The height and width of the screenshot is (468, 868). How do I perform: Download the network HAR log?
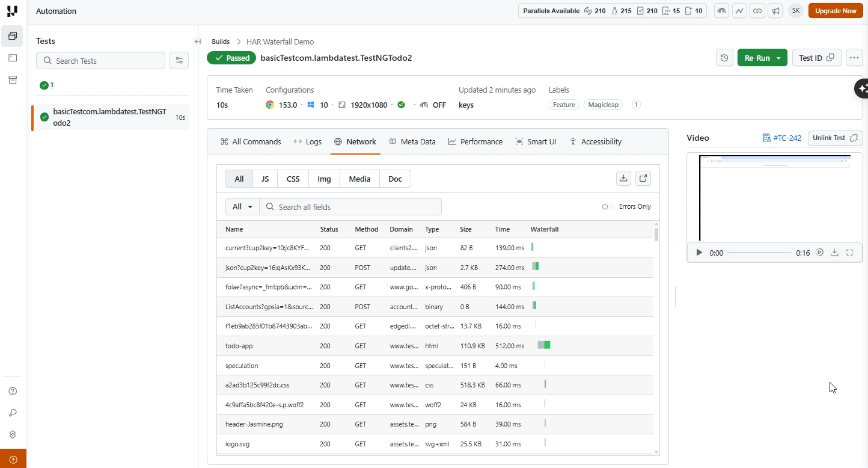(x=623, y=178)
